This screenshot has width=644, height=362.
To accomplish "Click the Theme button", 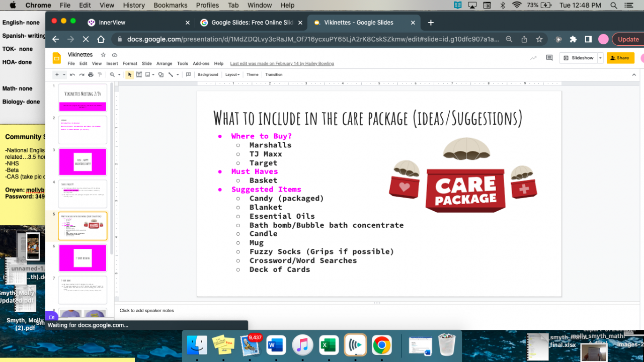I will [253, 74].
